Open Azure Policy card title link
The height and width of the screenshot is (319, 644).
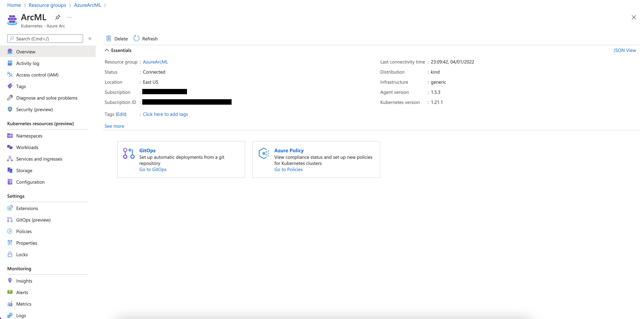click(x=289, y=150)
